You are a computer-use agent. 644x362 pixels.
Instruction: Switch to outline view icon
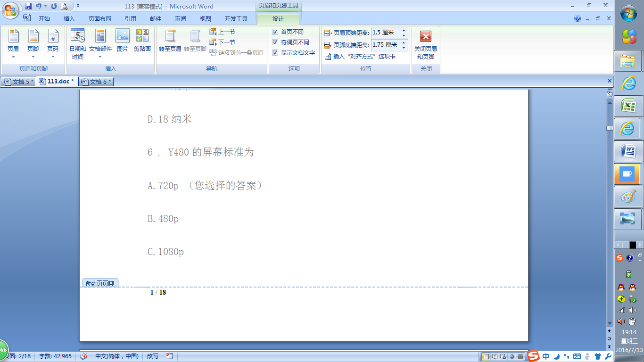click(512, 356)
